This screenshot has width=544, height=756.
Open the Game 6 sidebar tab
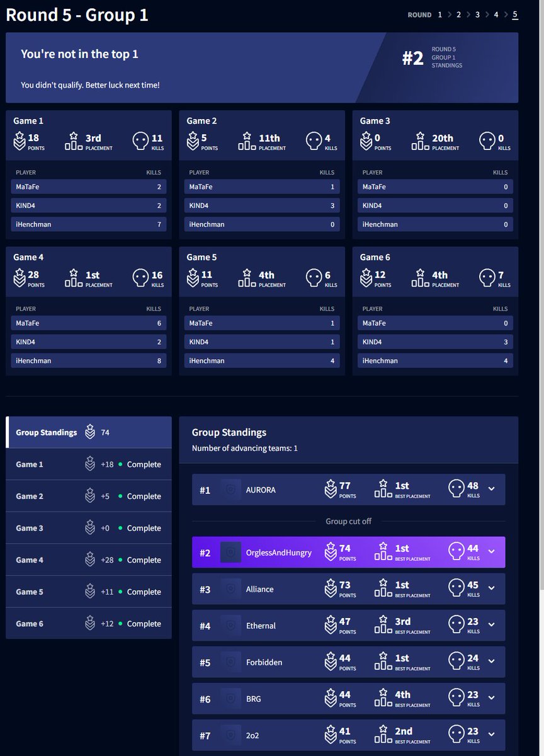click(x=89, y=624)
